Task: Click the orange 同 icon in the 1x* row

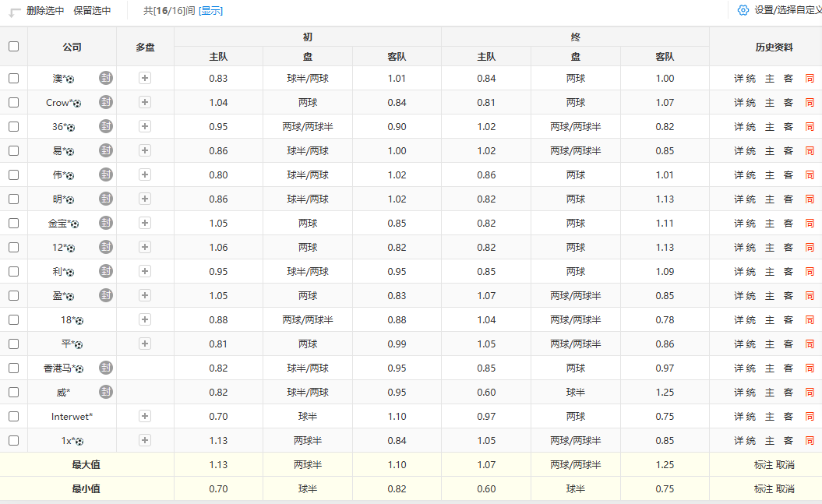Action: pos(810,440)
